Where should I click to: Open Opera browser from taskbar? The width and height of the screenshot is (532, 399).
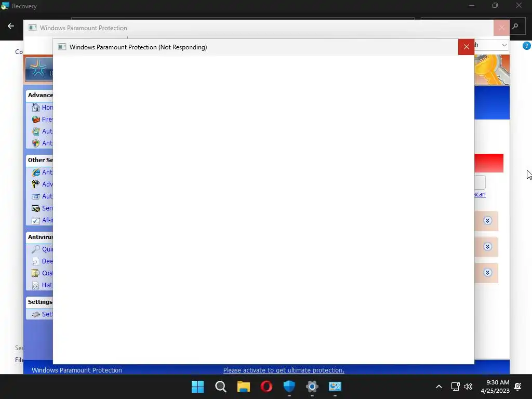point(267,387)
